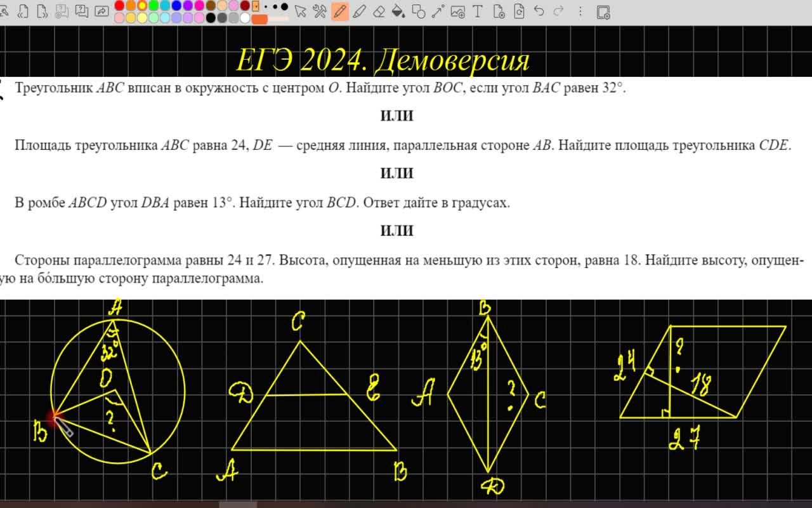This screenshot has width=812, height=508.
Task: Activate the Text tool
Action: (478, 11)
